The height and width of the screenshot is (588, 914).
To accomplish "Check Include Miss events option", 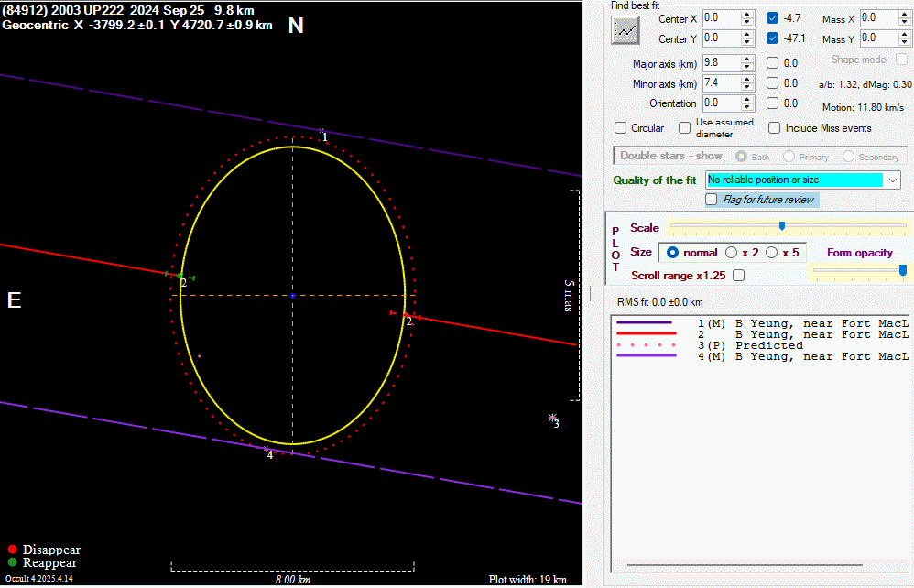I will pyautogui.click(x=775, y=128).
